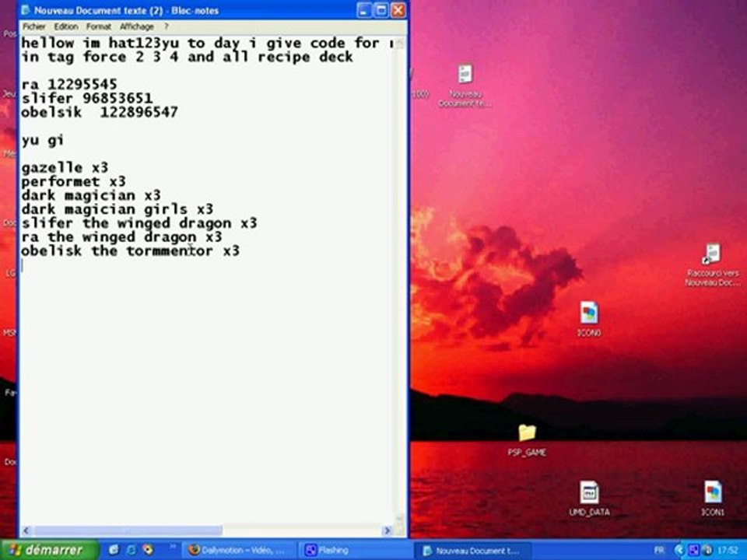The width and height of the screenshot is (747, 560).
Task: Open the ? help menu
Action: click(167, 26)
